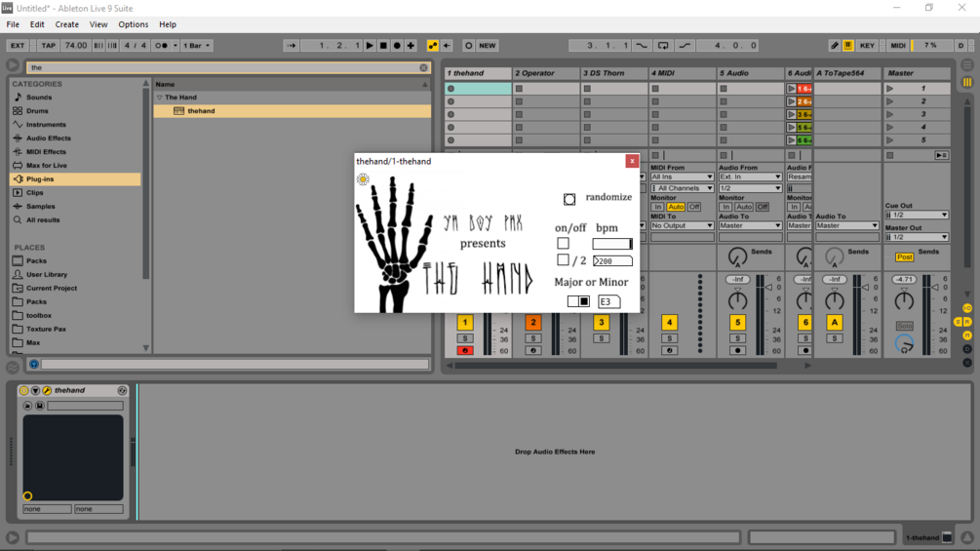Toggle MIDI Map Mode button
980x551 pixels.
(898, 46)
